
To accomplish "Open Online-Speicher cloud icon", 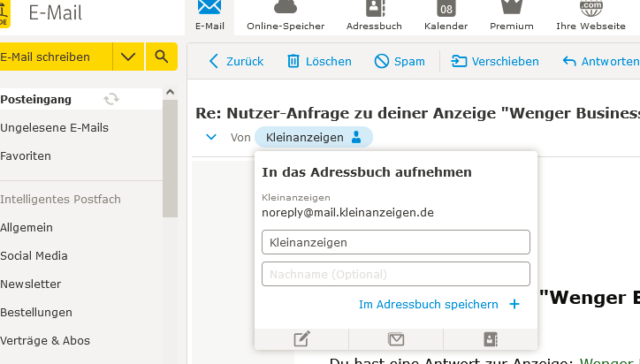I will click(286, 6).
